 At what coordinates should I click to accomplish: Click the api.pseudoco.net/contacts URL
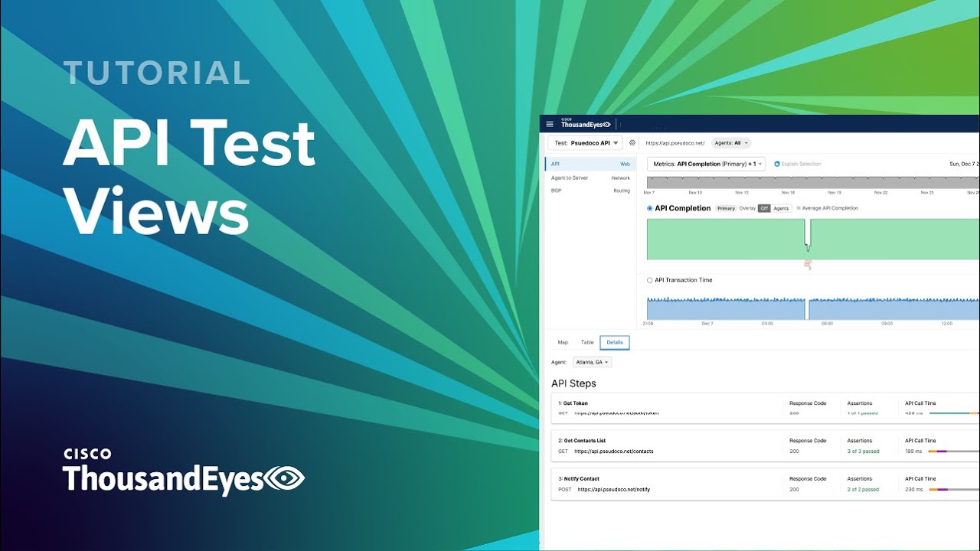[613, 452]
